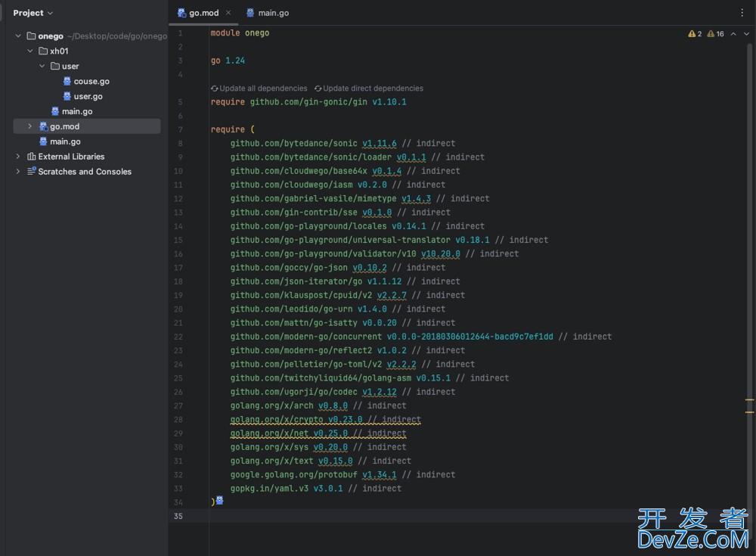The height and width of the screenshot is (556, 756).
Task: Switch to the main.go editor tab
Action: (268, 13)
